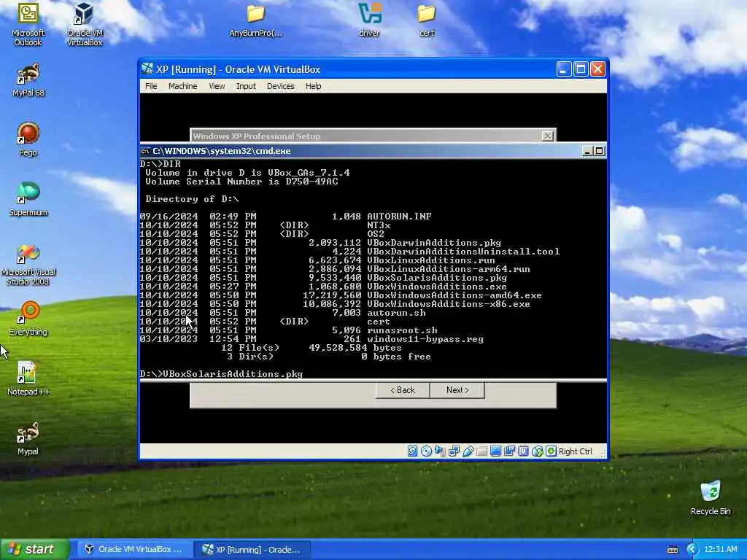
Task: Close the Windows XP Professional Setup dialog
Action: (548, 136)
